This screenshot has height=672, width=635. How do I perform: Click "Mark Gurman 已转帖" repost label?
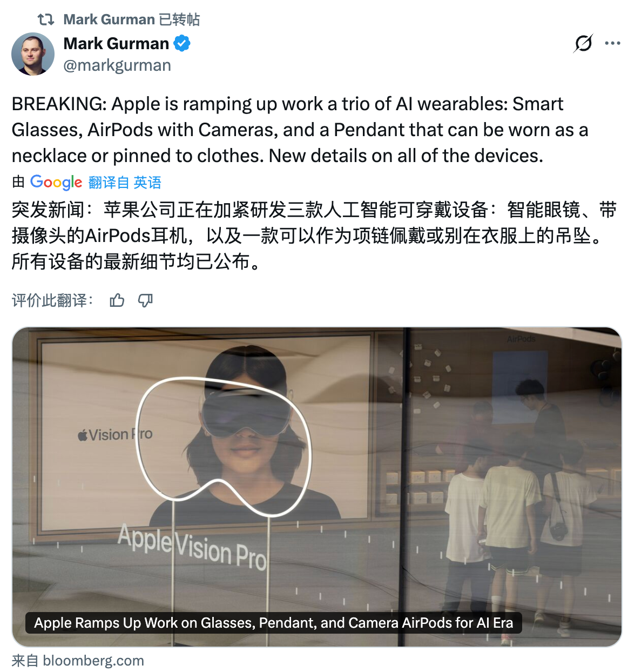point(132,20)
